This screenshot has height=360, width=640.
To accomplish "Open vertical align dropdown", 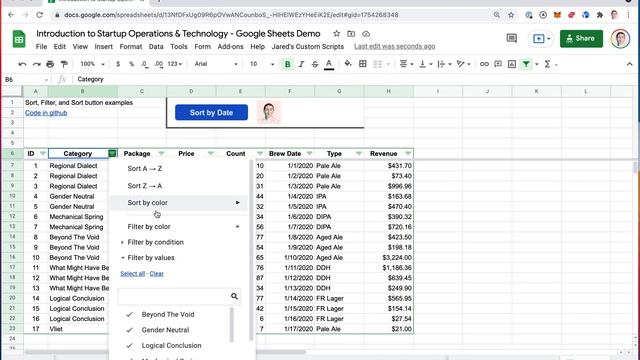I will [426, 64].
